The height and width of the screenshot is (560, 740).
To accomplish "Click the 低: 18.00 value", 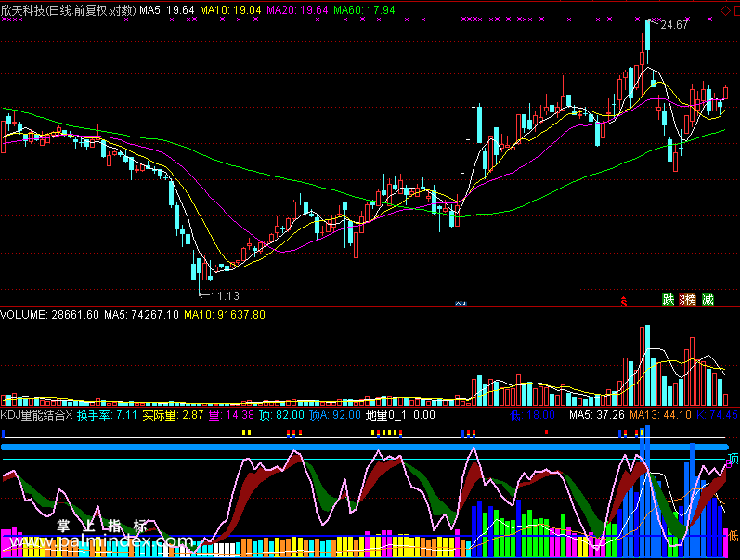I will point(532,415).
